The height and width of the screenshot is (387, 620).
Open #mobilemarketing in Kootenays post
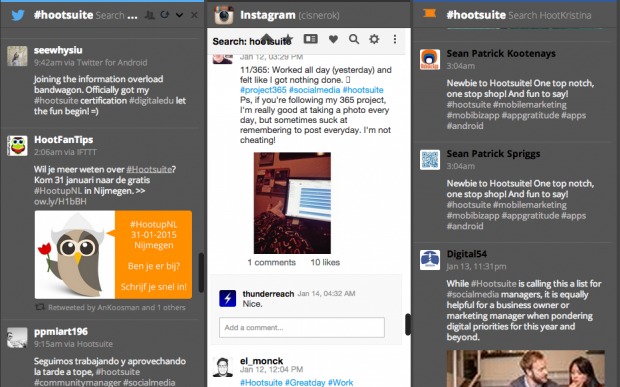[530, 104]
